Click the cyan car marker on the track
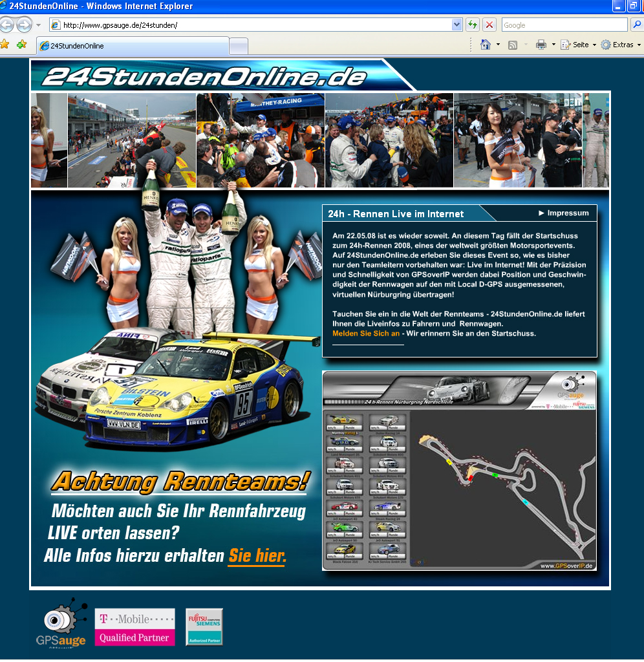 [x=525, y=502]
